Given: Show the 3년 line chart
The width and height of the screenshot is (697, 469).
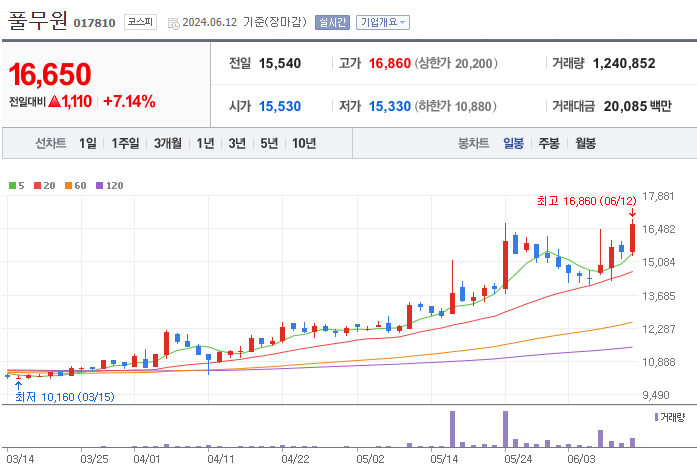Looking at the screenshot, I should point(237,143).
